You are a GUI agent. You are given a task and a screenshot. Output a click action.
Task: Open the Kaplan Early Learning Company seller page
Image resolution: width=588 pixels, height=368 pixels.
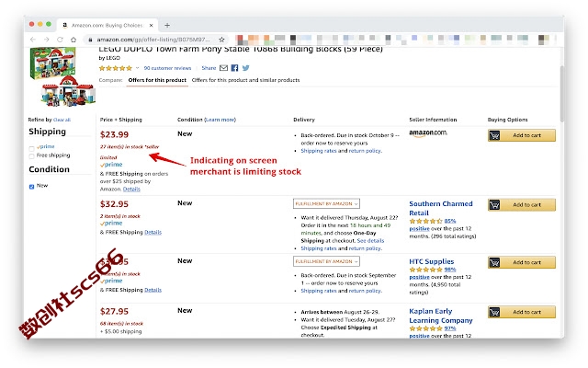click(441, 316)
